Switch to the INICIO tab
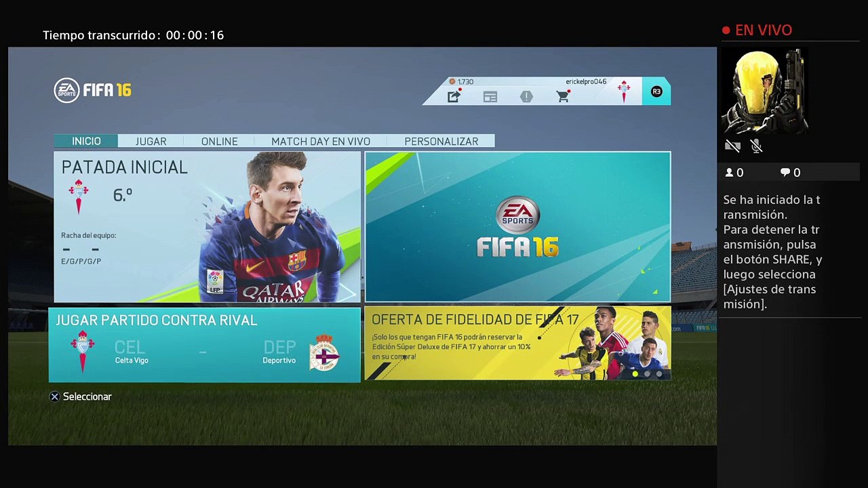Screen dimensions: 868x488 [86, 141]
